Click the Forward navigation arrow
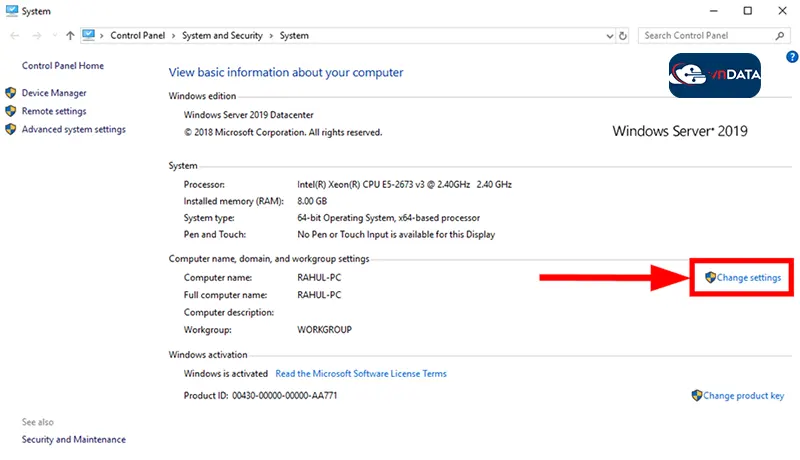Image resolution: width=800 pixels, height=460 pixels. pyautogui.click(x=37, y=36)
